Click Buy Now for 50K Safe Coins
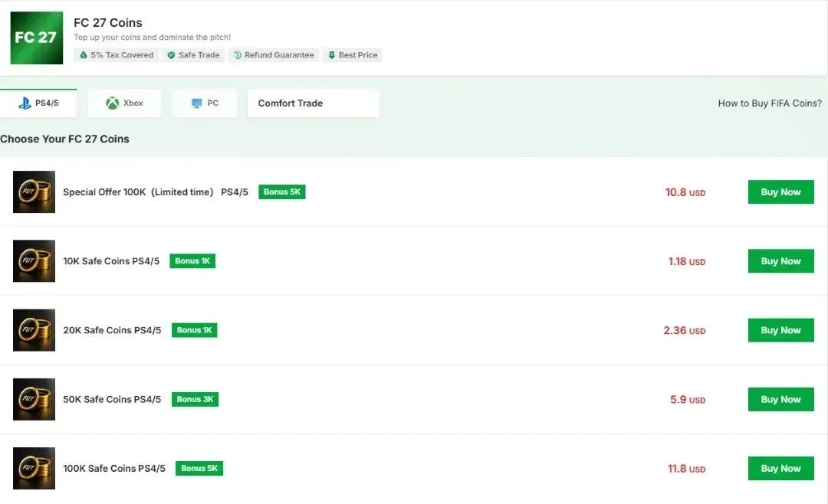Viewport: 828px width, 504px height. 781,399
